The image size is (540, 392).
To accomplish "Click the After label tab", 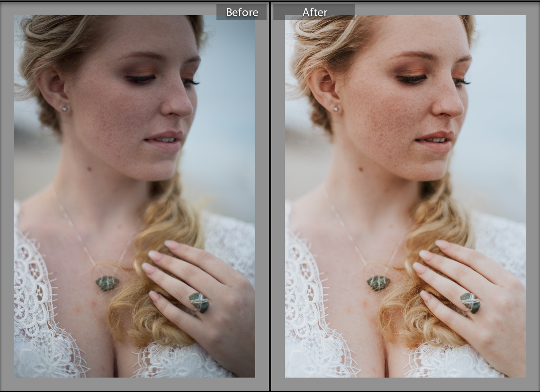I will coord(314,12).
